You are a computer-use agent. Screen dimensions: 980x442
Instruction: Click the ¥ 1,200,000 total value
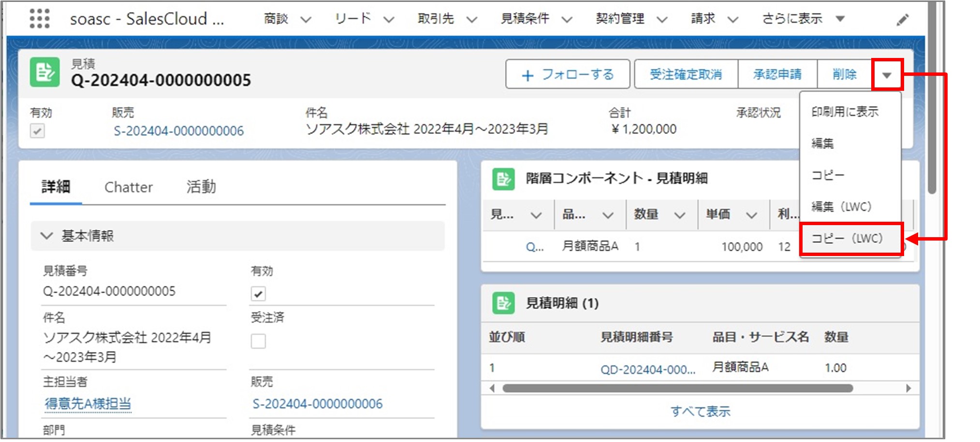(644, 129)
